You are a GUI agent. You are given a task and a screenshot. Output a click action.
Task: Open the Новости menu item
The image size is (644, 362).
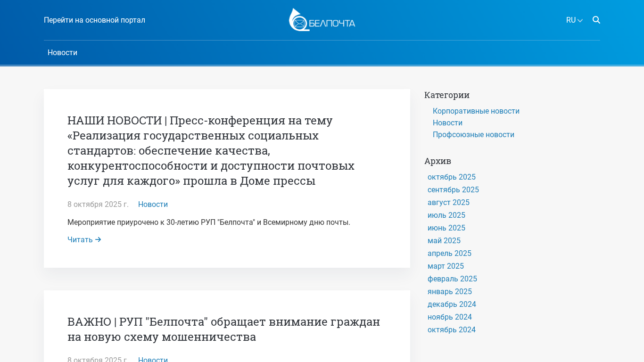pos(62,52)
